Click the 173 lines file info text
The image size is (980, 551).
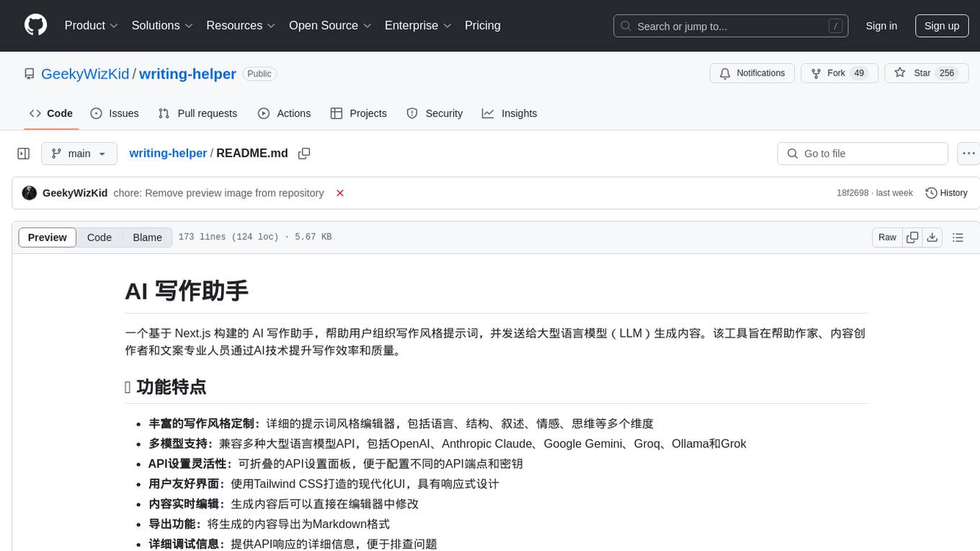point(255,237)
